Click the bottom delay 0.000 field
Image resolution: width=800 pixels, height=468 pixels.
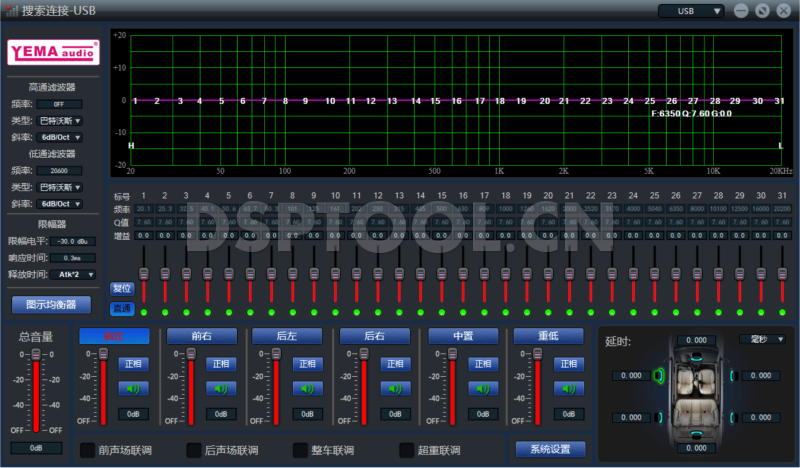coord(696,448)
